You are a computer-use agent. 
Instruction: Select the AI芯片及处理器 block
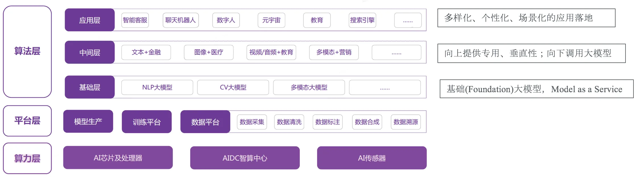point(118,158)
